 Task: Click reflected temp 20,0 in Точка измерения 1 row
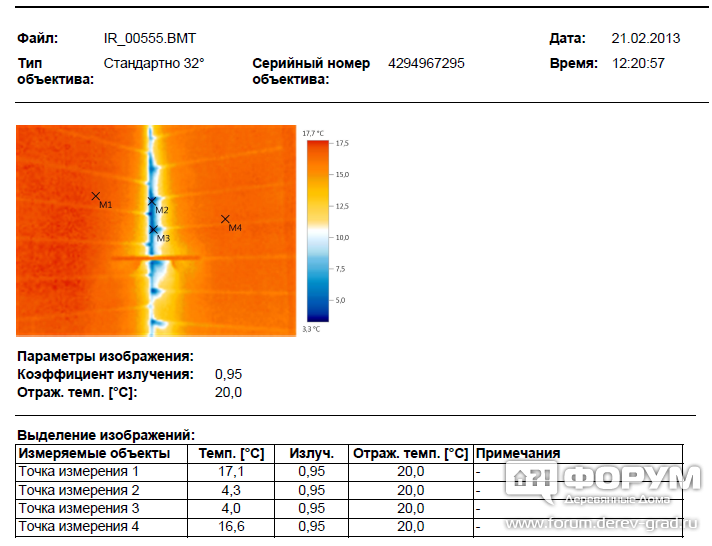coord(411,472)
